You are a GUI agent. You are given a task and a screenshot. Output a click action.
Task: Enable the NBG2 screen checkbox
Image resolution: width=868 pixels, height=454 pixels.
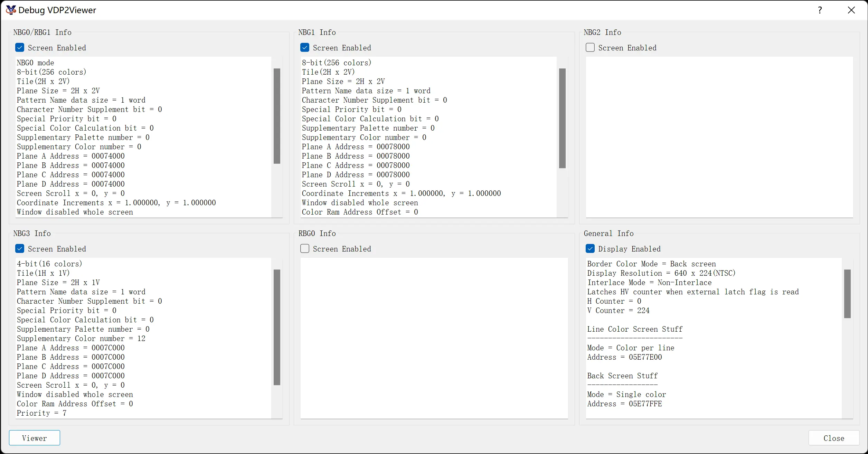[590, 48]
